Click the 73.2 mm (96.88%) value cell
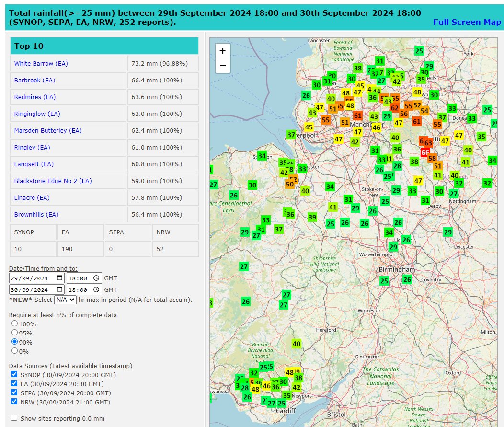 click(163, 63)
